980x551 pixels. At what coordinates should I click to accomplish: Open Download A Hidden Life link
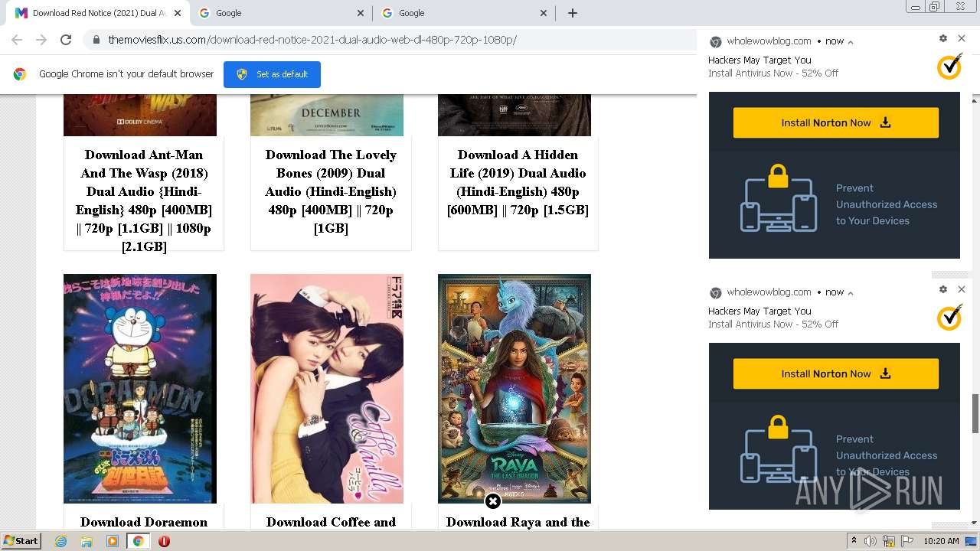point(518,182)
